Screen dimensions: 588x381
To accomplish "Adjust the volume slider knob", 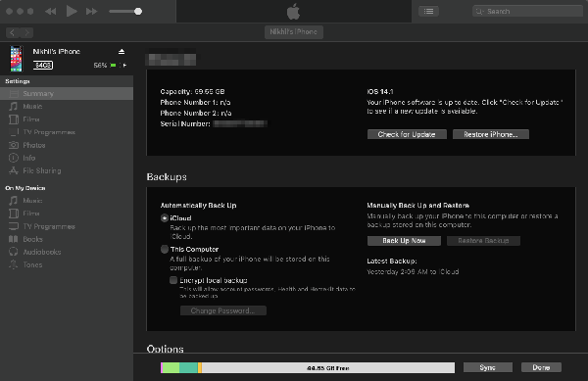I will pyautogui.click(x=138, y=11).
